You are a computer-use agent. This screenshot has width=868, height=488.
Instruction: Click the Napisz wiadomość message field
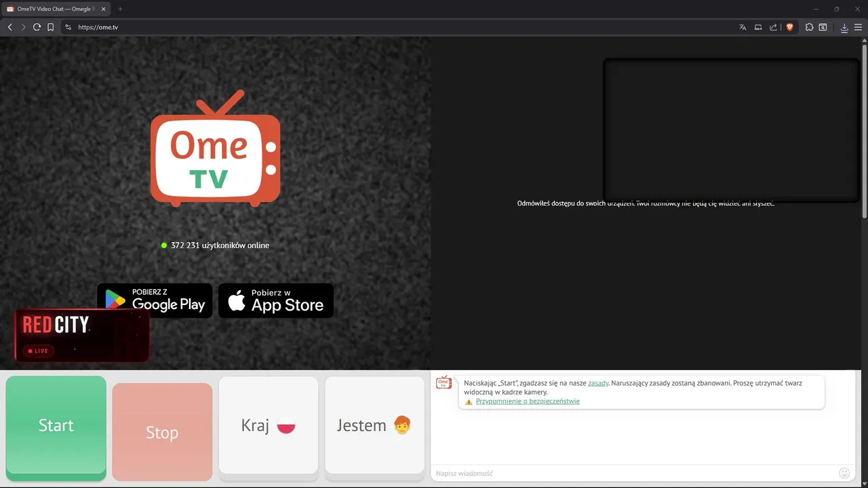tap(634, 473)
